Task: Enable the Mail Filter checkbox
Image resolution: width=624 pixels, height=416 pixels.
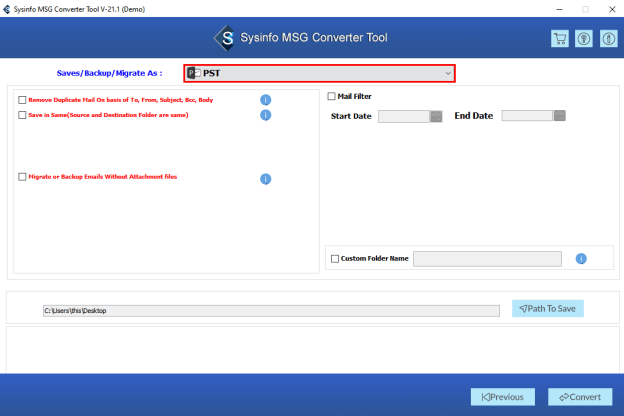Action: point(332,96)
